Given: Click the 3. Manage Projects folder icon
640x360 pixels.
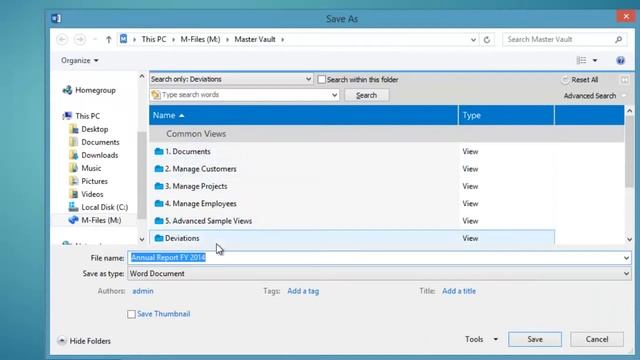Looking at the screenshot, I should point(159,186).
